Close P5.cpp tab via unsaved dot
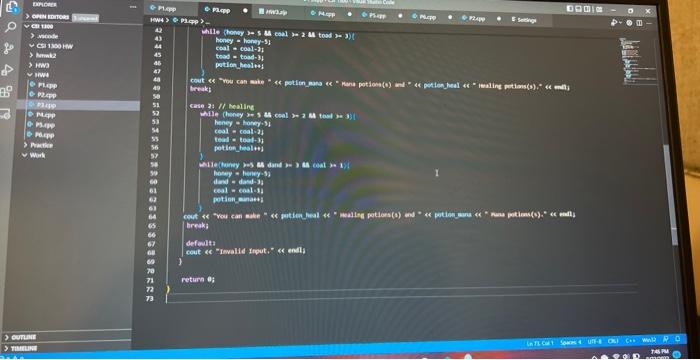 (400, 16)
